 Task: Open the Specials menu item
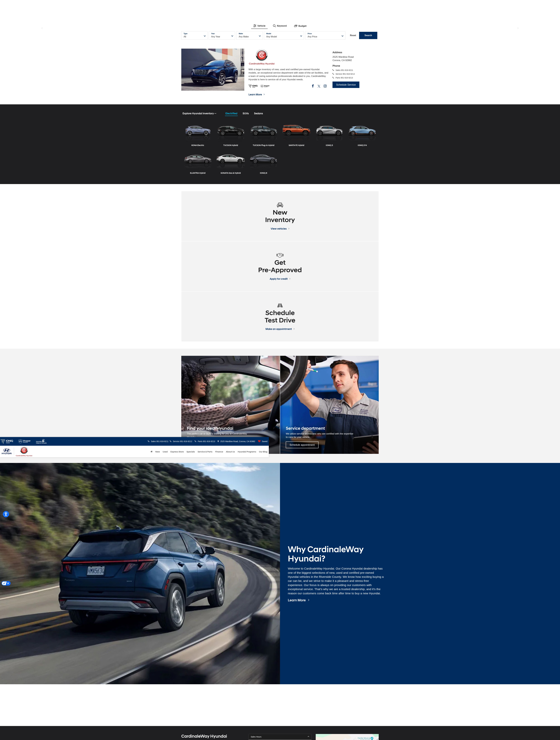click(191, 452)
